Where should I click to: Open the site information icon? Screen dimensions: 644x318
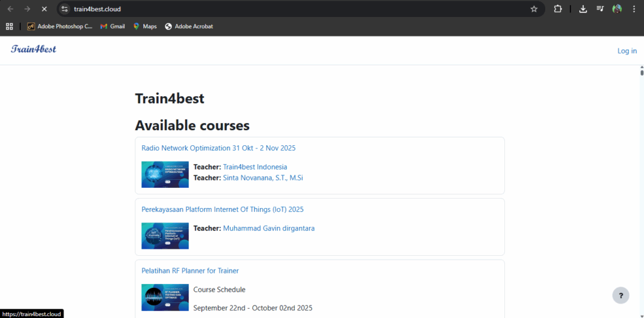coord(64,9)
